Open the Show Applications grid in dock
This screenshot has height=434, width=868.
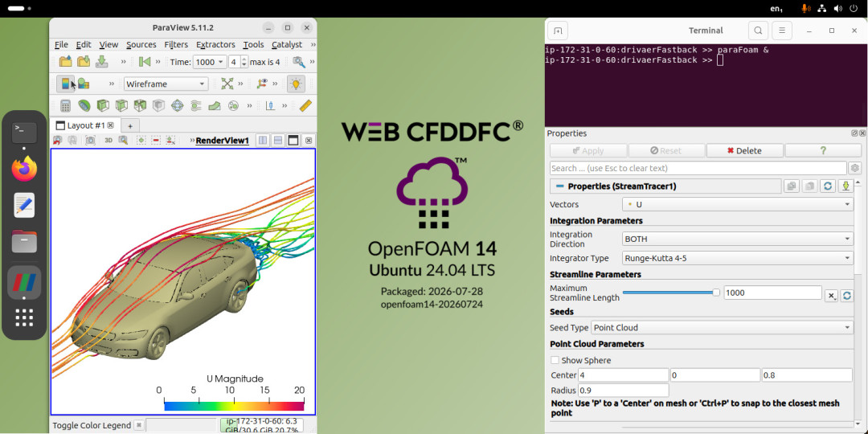tap(24, 317)
